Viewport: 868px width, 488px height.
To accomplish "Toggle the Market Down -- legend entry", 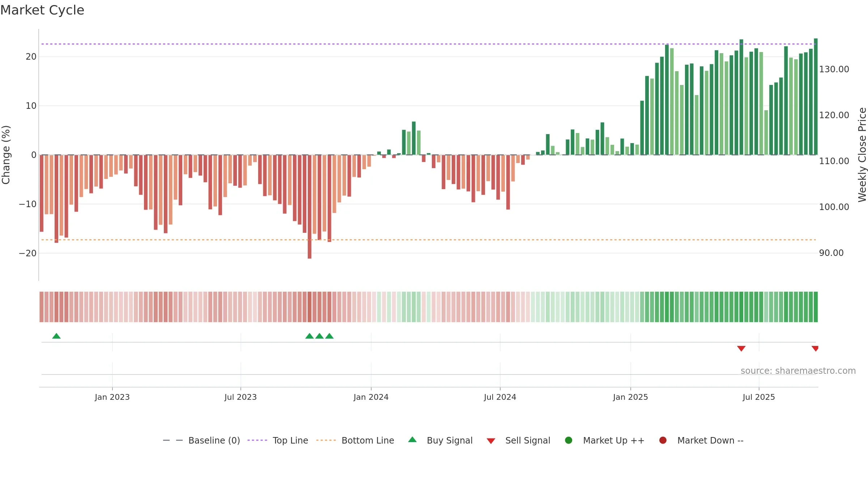I will (701, 440).
